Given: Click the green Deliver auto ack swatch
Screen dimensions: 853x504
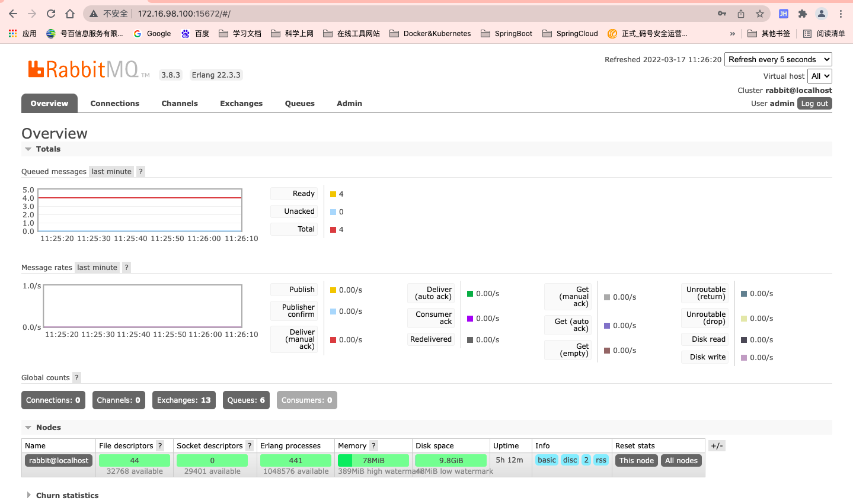Looking at the screenshot, I should coord(470,294).
